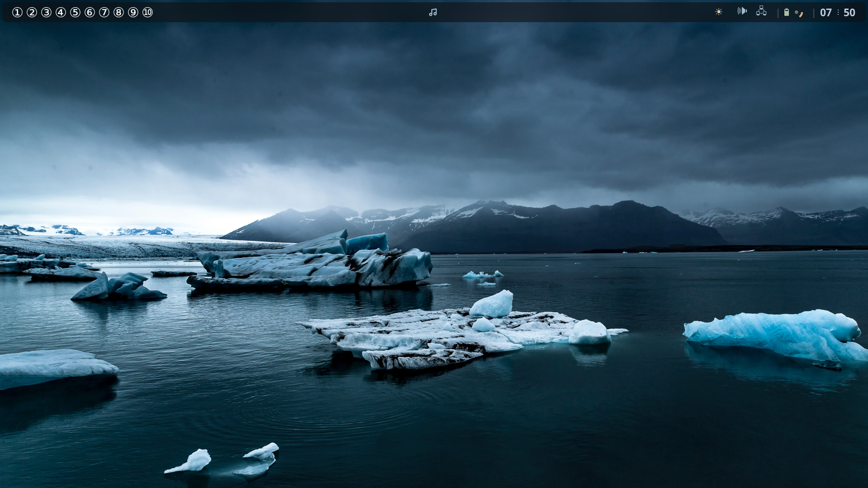Click the orange CPU usage arc
The height and width of the screenshot is (488, 868).
(801, 15)
